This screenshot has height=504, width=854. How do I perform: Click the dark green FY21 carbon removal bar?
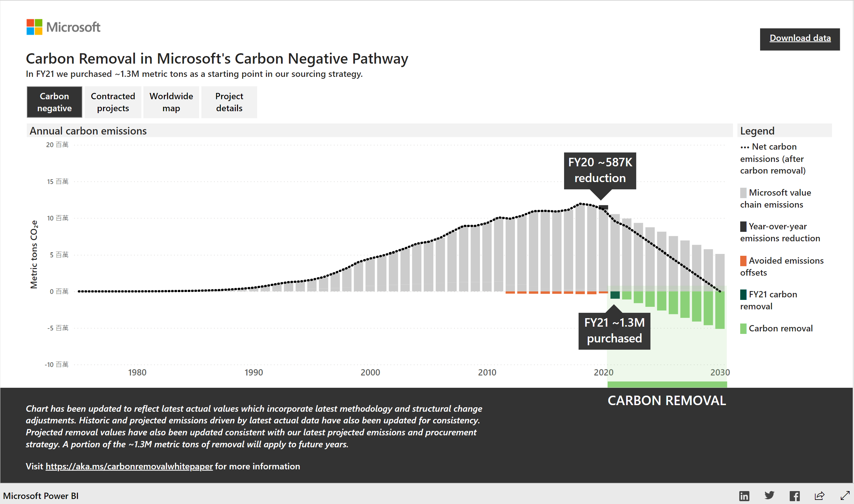click(x=615, y=295)
